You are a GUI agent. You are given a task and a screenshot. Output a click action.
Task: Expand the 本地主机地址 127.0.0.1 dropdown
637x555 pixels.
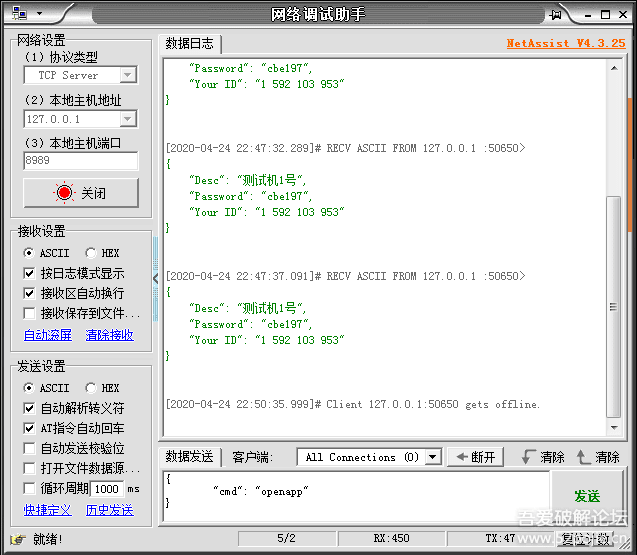click(128, 119)
